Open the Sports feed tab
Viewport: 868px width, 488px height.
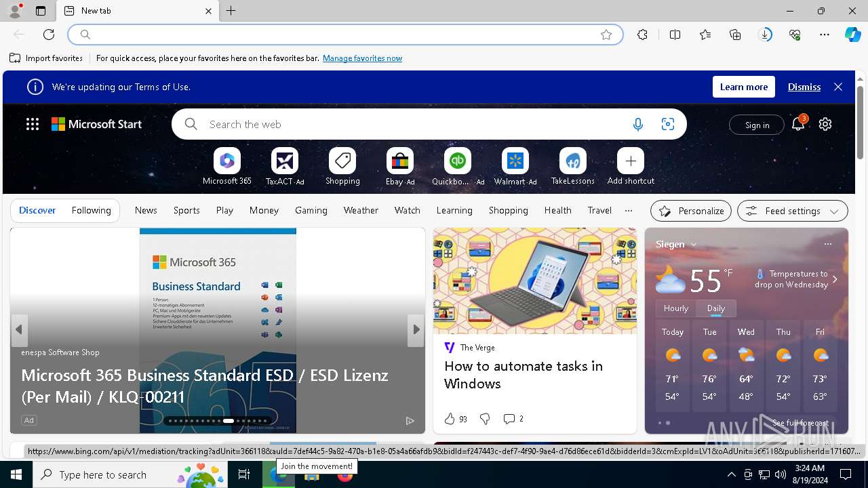coord(186,211)
